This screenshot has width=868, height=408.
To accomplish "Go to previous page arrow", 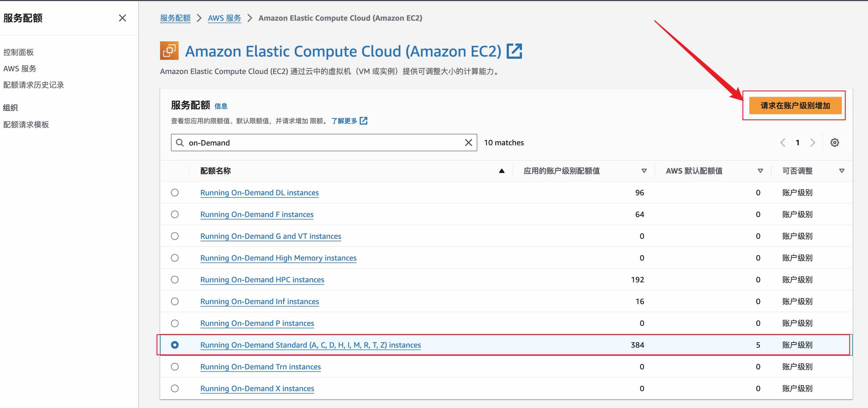I will click(x=783, y=143).
